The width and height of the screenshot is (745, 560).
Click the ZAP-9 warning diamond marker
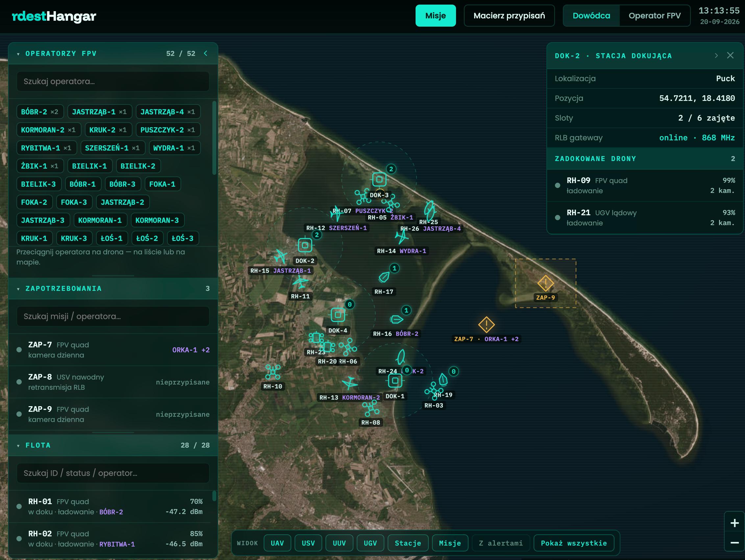(545, 283)
